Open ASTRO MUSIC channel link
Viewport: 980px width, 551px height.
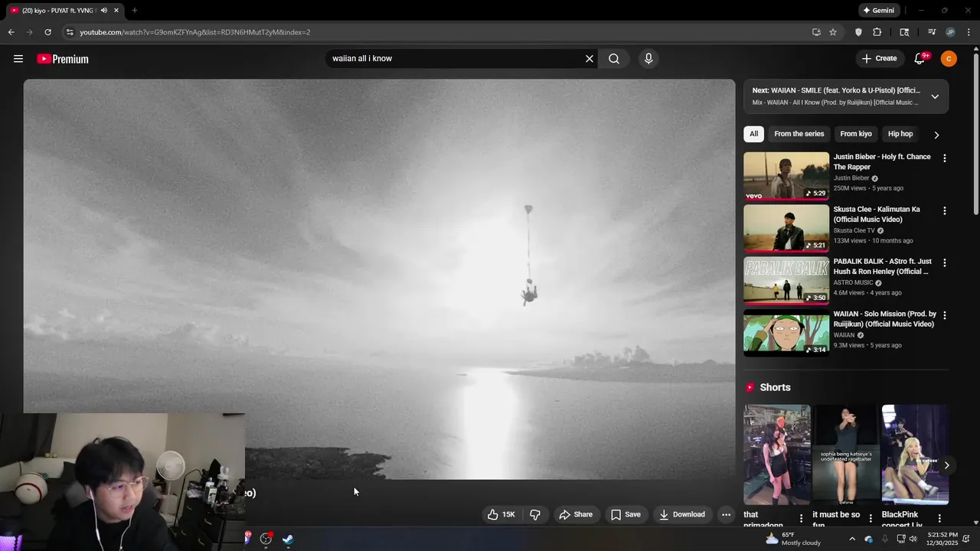pyautogui.click(x=853, y=282)
